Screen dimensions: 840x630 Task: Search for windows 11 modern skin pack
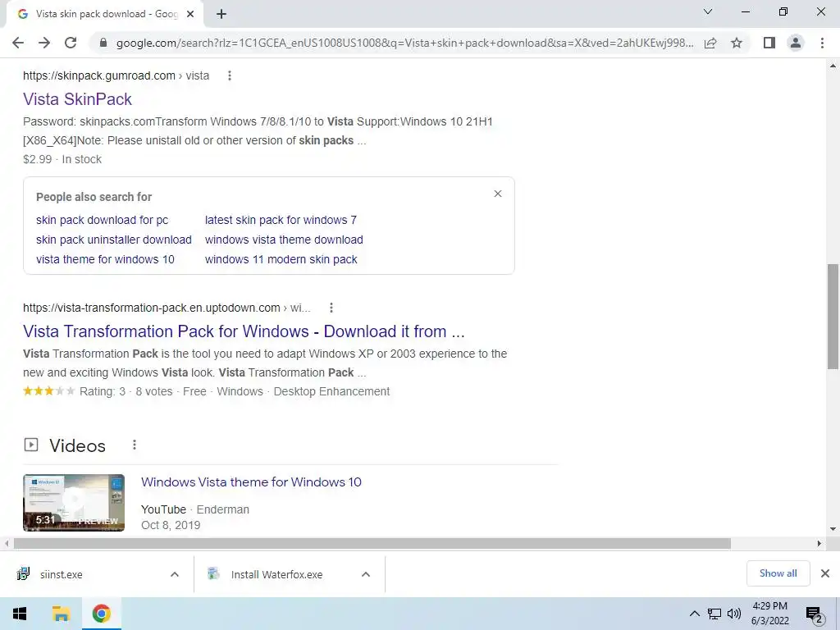281,259
